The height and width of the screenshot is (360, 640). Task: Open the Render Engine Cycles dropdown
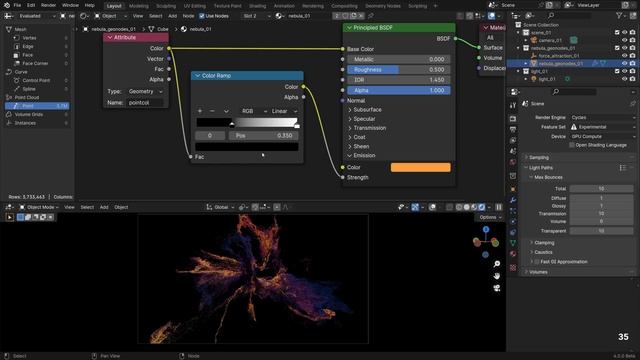coord(602,118)
